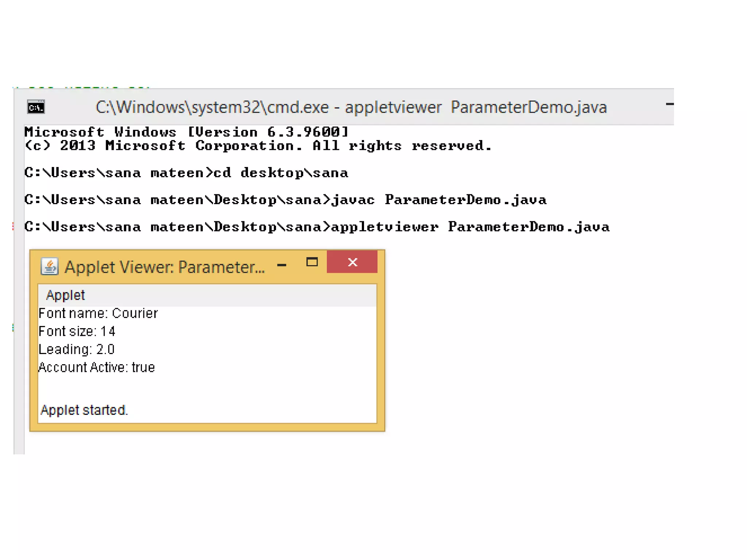Screen dimensions: 747x560
Task: Open the Applet menu
Action: coord(66,295)
